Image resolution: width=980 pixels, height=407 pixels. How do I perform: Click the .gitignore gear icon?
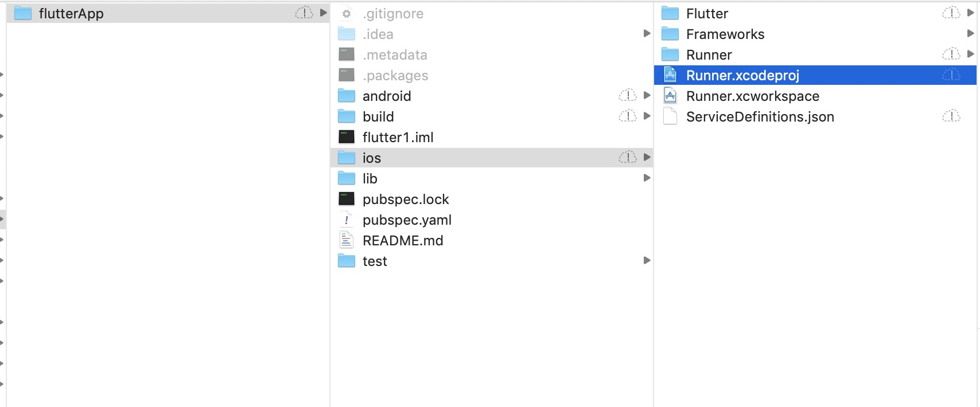click(347, 14)
